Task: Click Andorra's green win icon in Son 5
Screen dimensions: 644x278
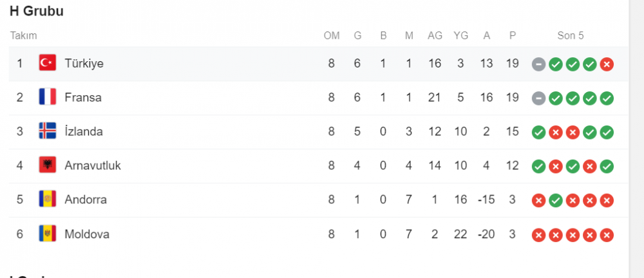Action: tap(556, 200)
